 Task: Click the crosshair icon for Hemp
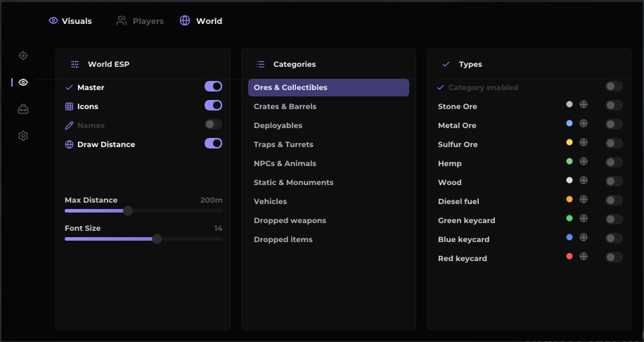[584, 161]
